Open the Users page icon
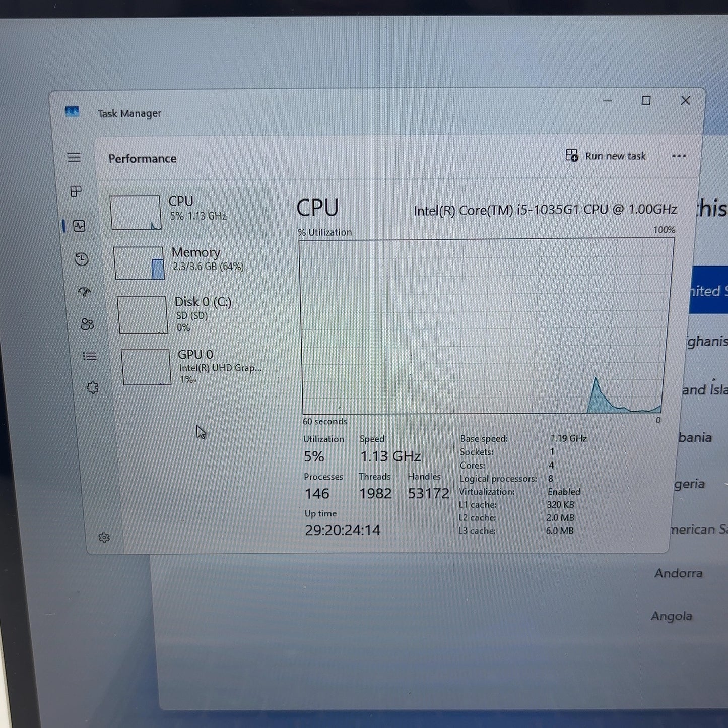The height and width of the screenshot is (728, 728). [87, 324]
